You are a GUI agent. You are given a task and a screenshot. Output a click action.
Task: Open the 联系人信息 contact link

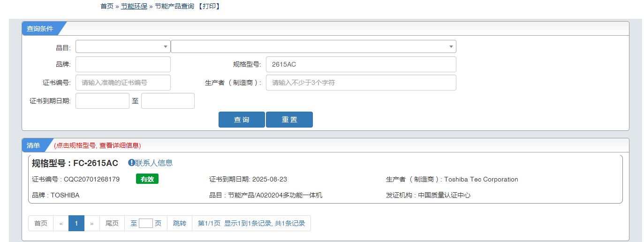point(154,163)
